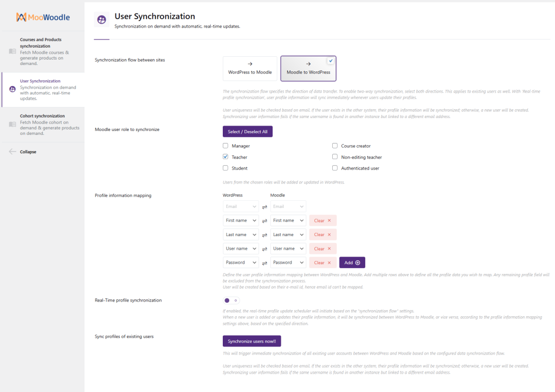Select the WordPress to Moodle flow option

click(250, 69)
